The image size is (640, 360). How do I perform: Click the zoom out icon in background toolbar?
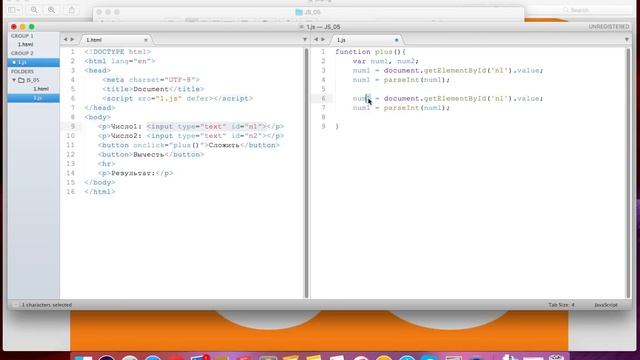click(34, 10)
